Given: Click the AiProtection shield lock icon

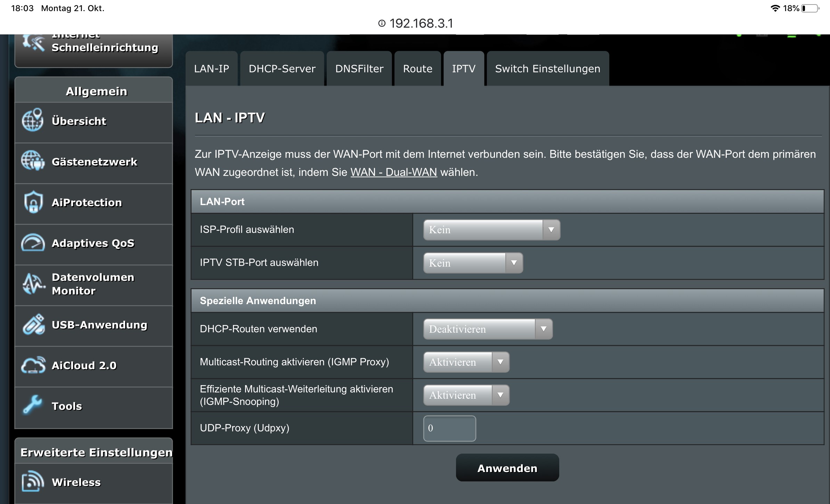Looking at the screenshot, I should tap(33, 202).
